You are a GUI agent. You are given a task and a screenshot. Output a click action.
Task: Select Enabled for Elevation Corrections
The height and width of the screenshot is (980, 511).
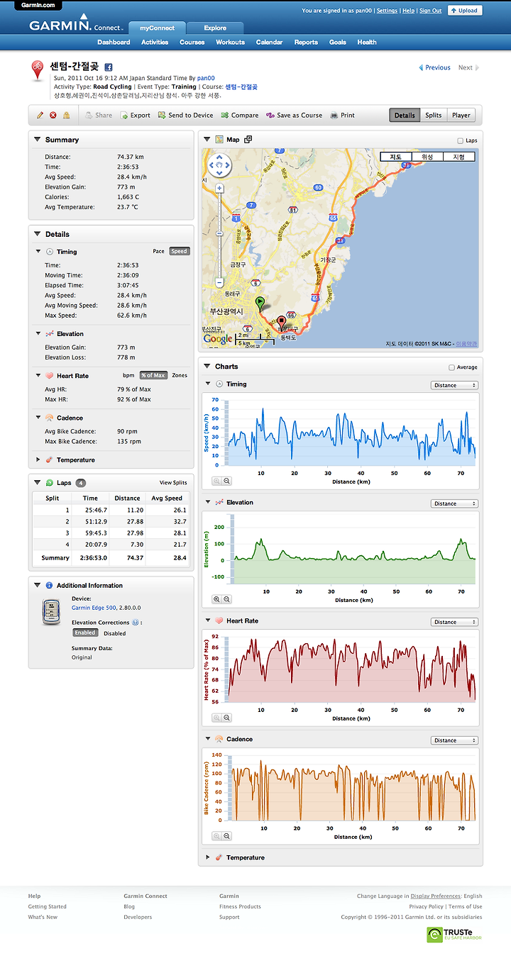tap(85, 633)
